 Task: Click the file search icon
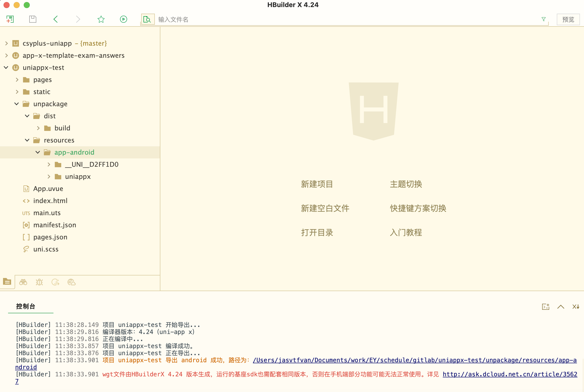pos(148,19)
